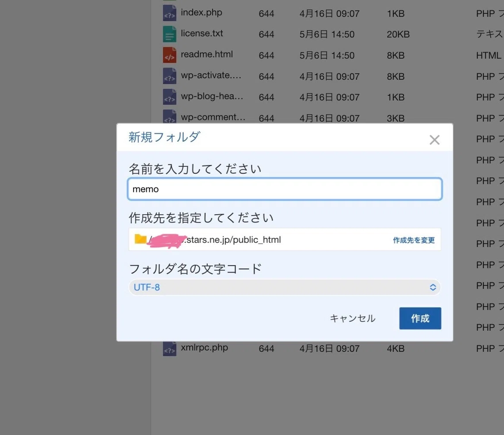
Task: Click the wp-blog-hea... PHP file icon
Action: pyautogui.click(x=169, y=97)
